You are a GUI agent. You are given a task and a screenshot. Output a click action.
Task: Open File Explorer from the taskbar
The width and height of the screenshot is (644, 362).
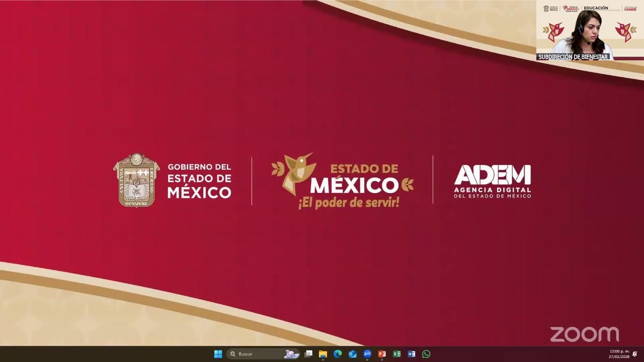click(323, 354)
